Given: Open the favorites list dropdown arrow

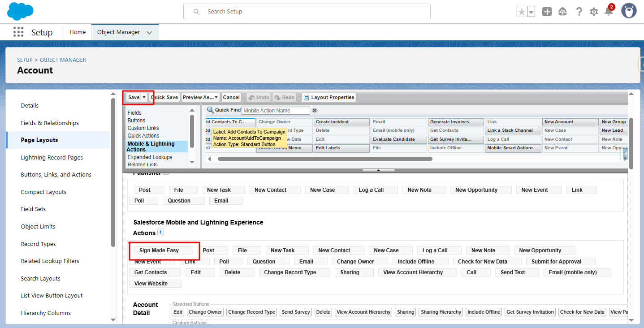Looking at the screenshot, I should (x=531, y=13).
